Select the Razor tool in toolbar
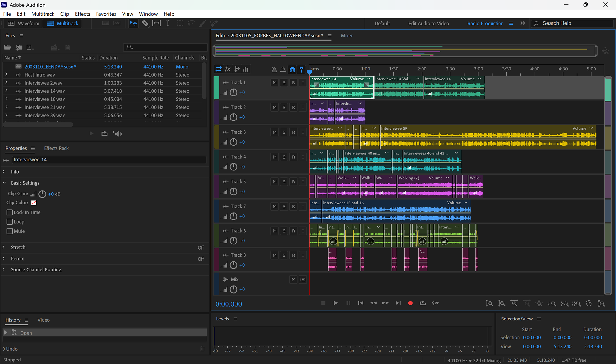Viewport: 616px width, 364px height. (x=145, y=23)
